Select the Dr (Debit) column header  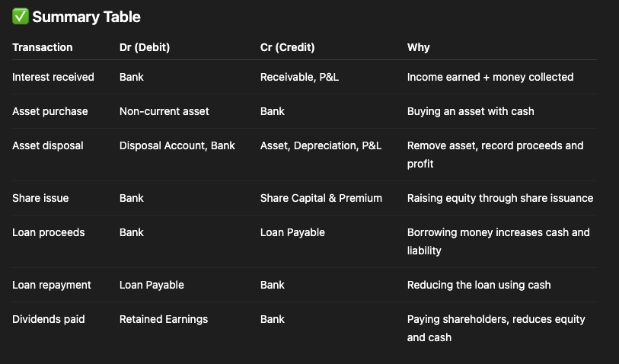point(145,47)
